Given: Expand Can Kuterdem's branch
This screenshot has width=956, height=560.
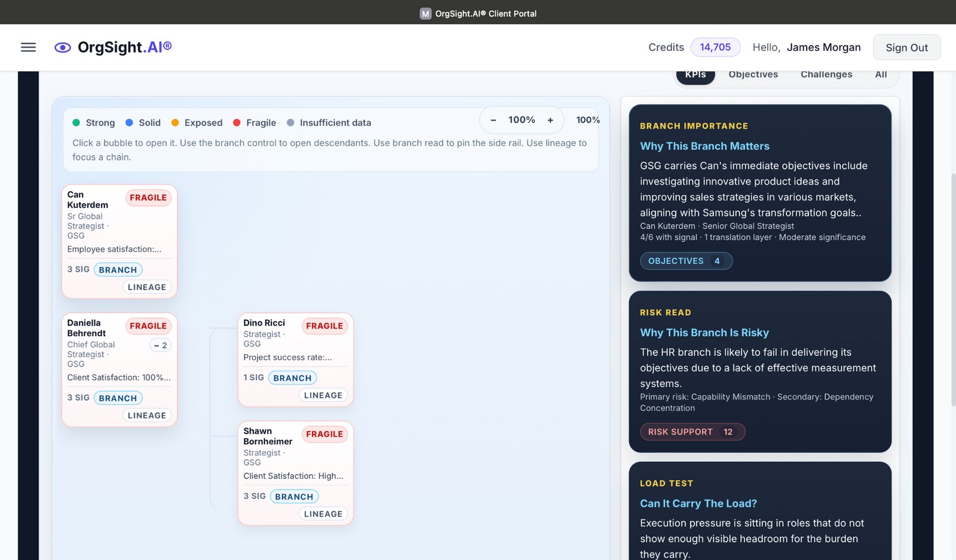Looking at the screenshot, I should click(118, 269).
